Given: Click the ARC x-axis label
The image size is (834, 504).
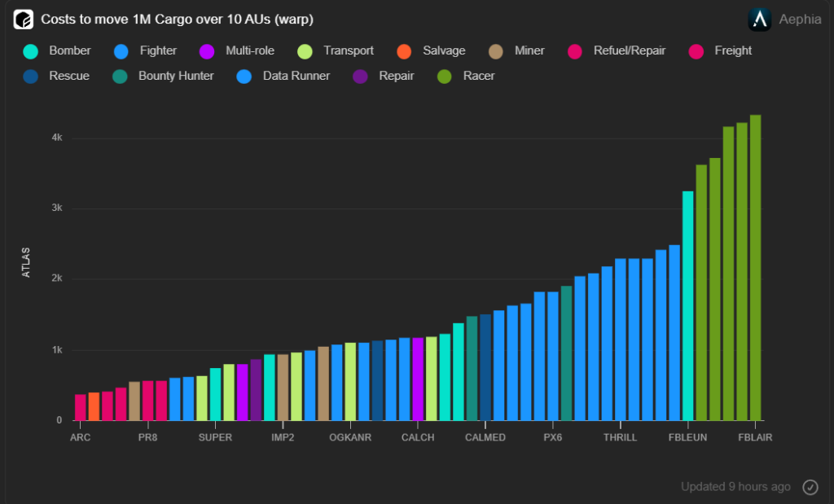Looking at the screenshot, I should click(x=81, y=437).
